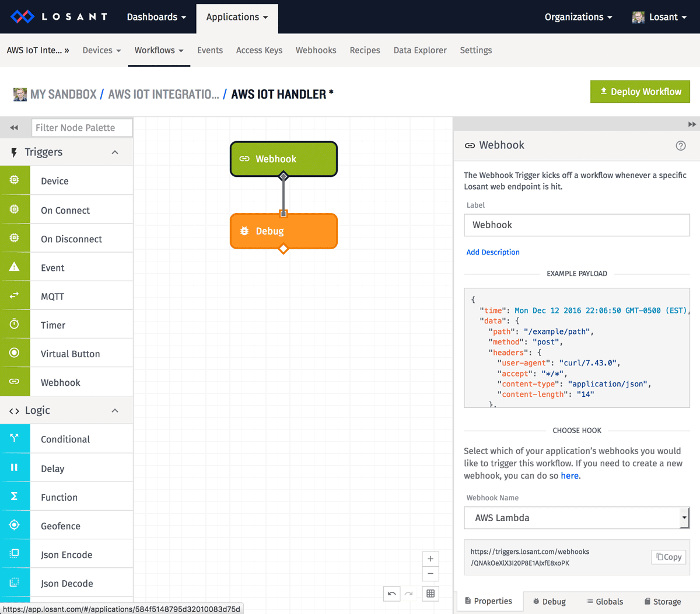This screenshot has height=614, width=700.
Task: Open the Webhook Name dropdown
Action: pos(684,518)
